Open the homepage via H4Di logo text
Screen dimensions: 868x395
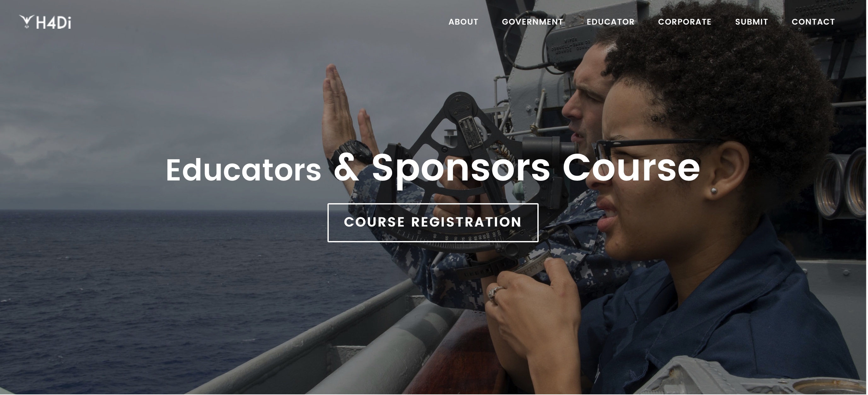[x=54, y=23]
